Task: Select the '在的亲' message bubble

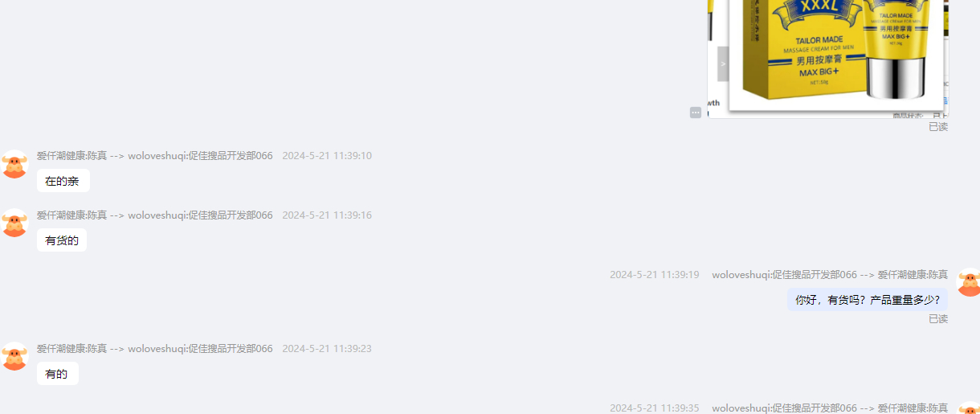Action: (63, 181)
